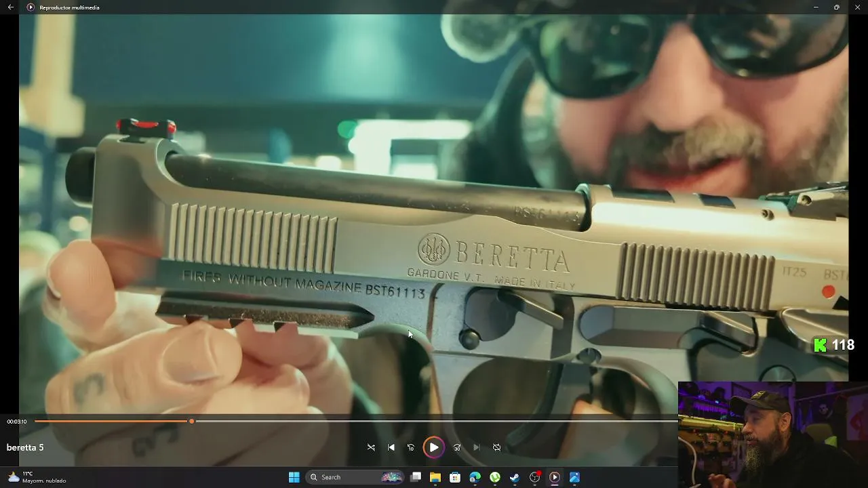Image resolution: width=868 pixels, height=488 pixels.
Task: Click the seek bar position handle
Action: (x=192, y=422)
